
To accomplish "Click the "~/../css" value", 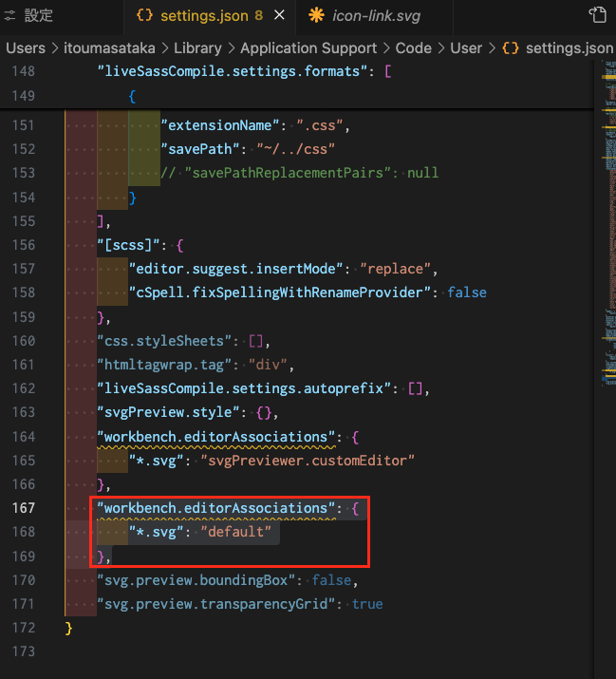I will [296, 149].
